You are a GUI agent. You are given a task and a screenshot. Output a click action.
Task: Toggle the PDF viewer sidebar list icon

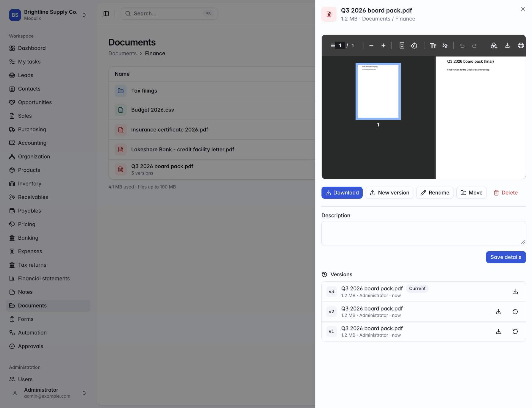(x=333, y=45)
